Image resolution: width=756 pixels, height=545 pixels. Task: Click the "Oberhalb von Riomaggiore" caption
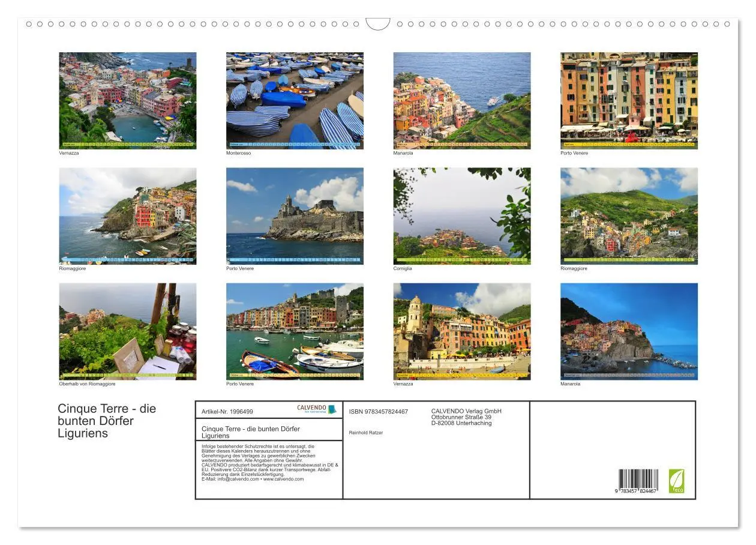87,384
